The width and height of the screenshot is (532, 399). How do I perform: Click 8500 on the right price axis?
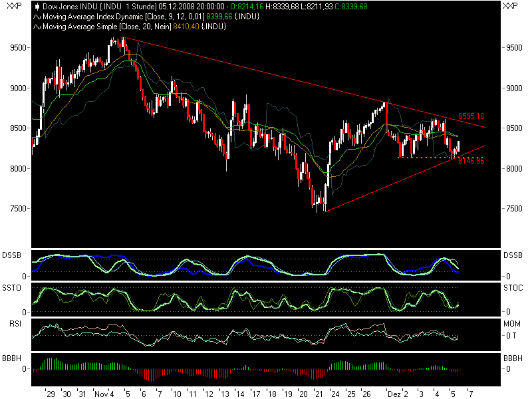[514, 128]
